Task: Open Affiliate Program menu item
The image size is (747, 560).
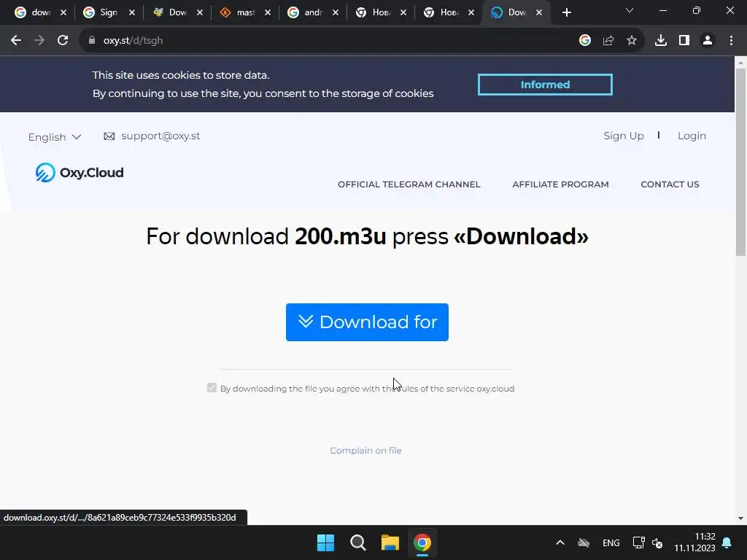Action: coord(560,184)
